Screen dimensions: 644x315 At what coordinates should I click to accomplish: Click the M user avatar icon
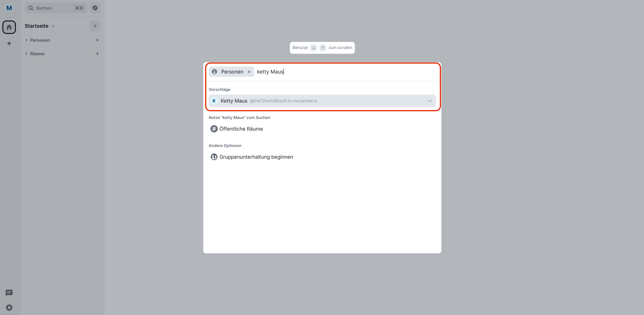(9, 8)
